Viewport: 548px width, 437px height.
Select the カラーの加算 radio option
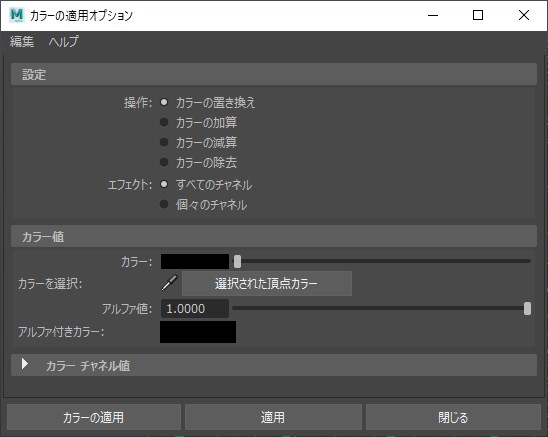coord(164,122)
